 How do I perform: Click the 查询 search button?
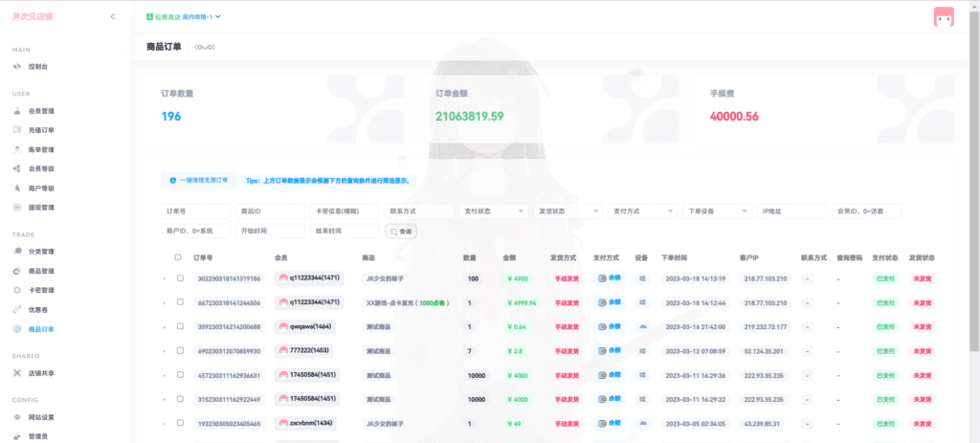[401, 232]
